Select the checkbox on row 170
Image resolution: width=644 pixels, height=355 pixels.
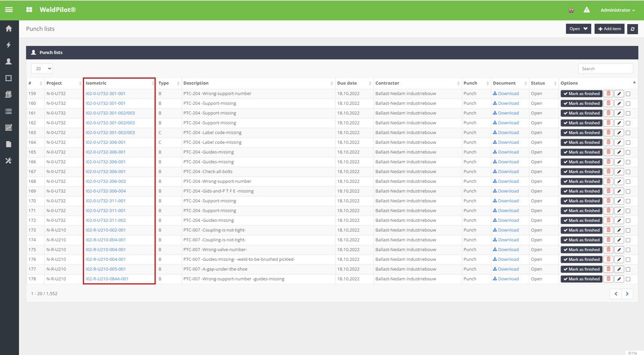click(628, 202)
